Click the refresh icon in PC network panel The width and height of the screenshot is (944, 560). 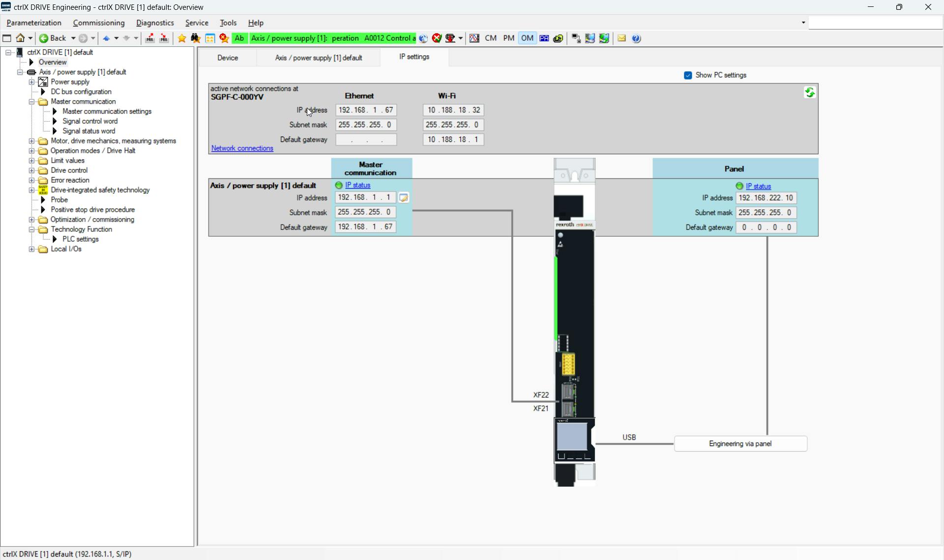pos(809,92)
